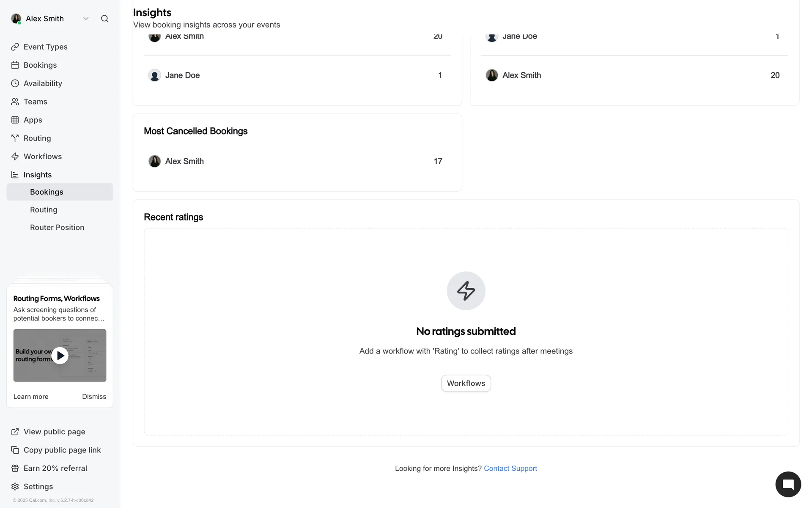This screenshot has height=508, width=812.
Task: Open the Bookings sidebar menu item
Action: click(40, 65)
